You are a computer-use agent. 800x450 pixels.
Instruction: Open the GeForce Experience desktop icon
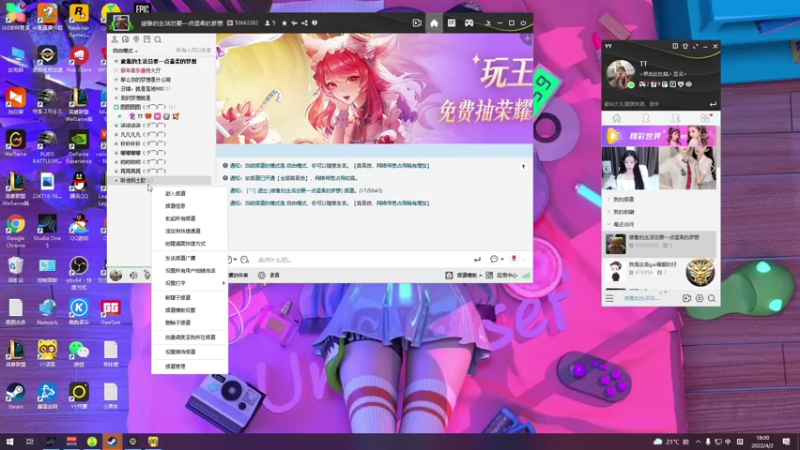(x=79, y=147)
